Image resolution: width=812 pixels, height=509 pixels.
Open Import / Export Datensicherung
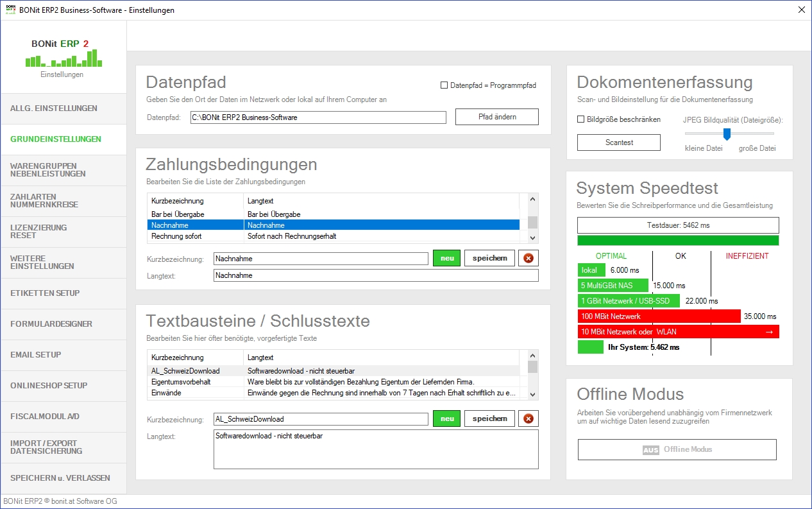(x=63, y=447)
